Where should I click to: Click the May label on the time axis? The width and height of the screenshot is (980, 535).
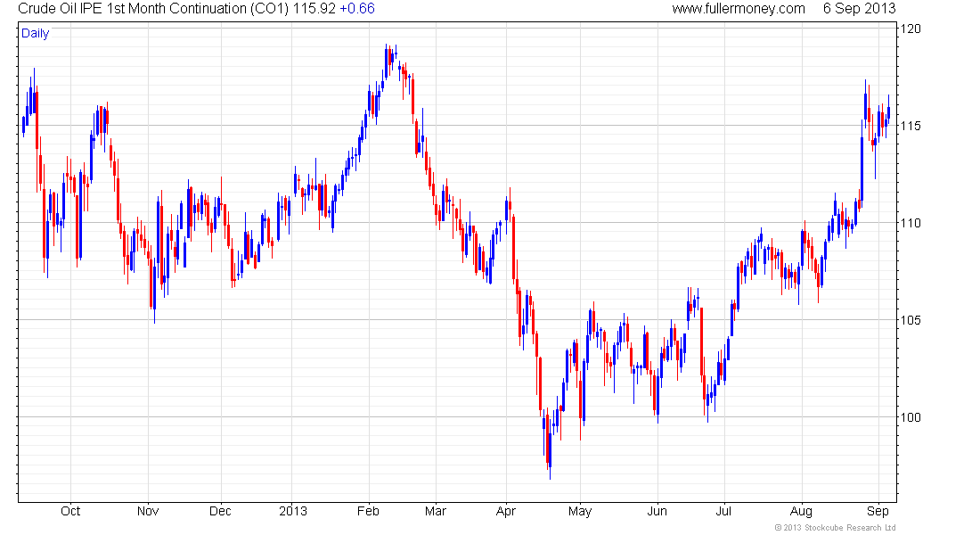coord(580,511)
